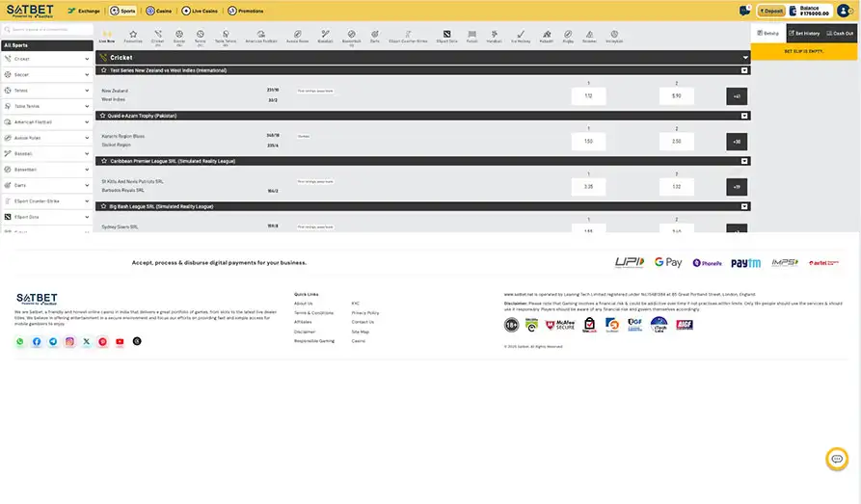This screenshot has width=861, height=504.
Task: Open Satbet Telegram channel in footer
Action: (x=53, y=341)
